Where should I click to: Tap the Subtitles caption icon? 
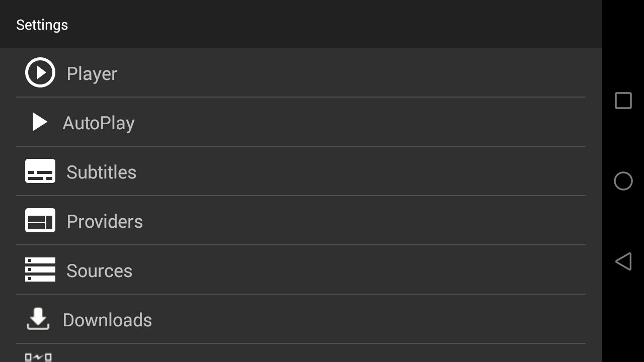(40, 171)
